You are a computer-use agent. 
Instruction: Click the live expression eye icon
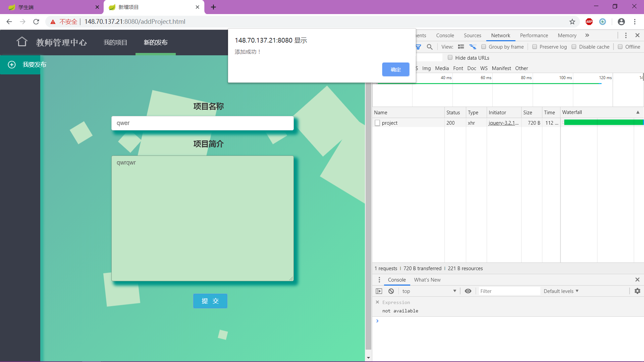(x=468, y=291)
